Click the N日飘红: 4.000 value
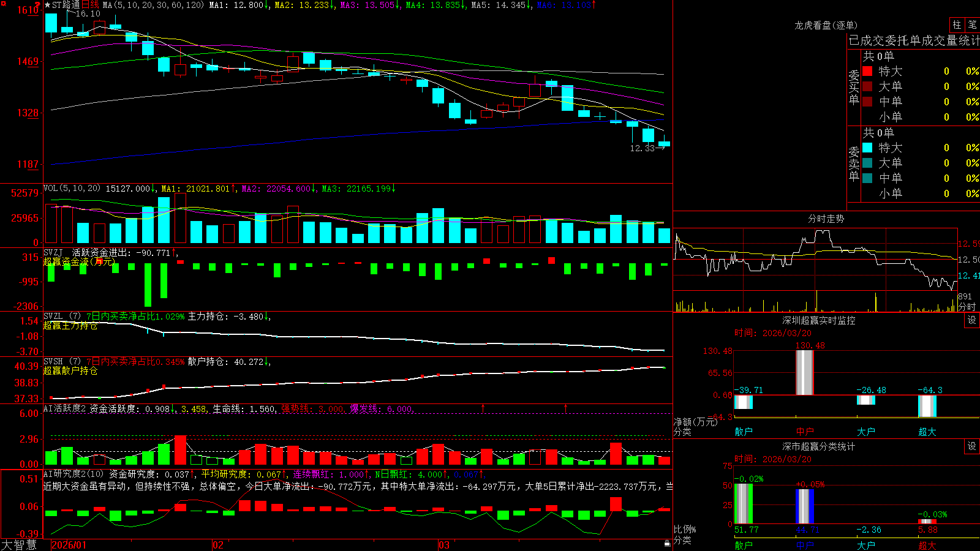Screen dimensions: 980x551 pyautogui.click(x=409, y=474)
